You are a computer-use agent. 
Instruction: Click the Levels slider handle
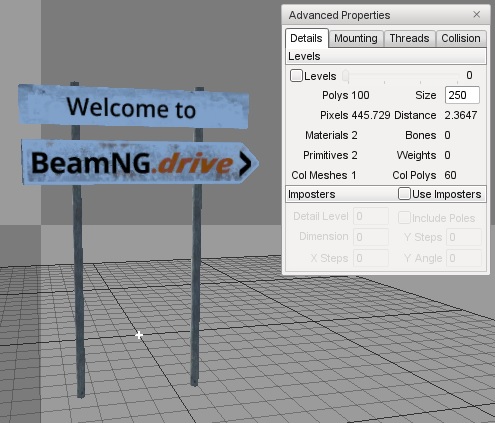(x=346, y=76)
